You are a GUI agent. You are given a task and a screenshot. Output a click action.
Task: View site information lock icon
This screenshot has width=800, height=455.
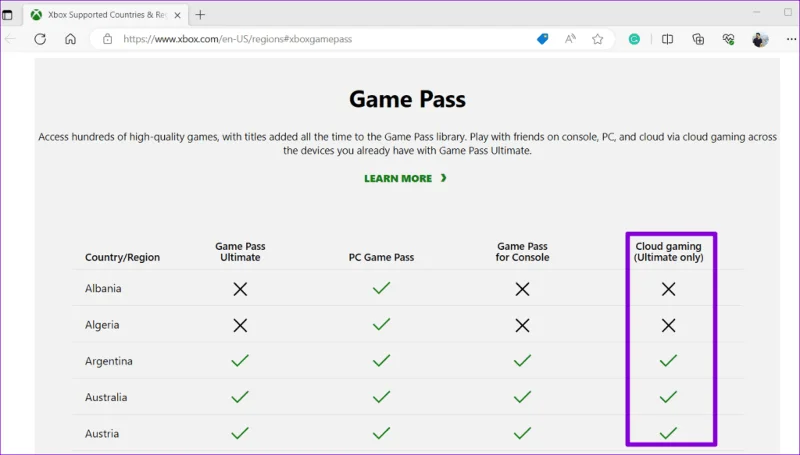(x=107, y=39)
